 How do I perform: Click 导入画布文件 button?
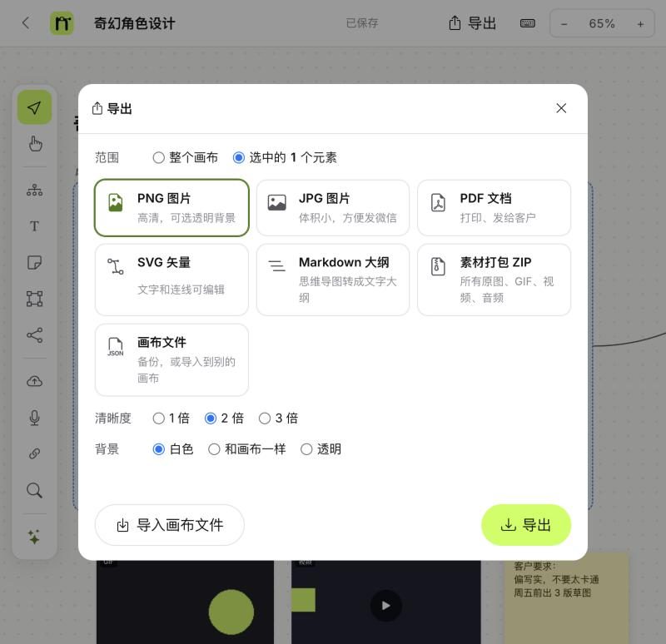(x=170, y=525)
